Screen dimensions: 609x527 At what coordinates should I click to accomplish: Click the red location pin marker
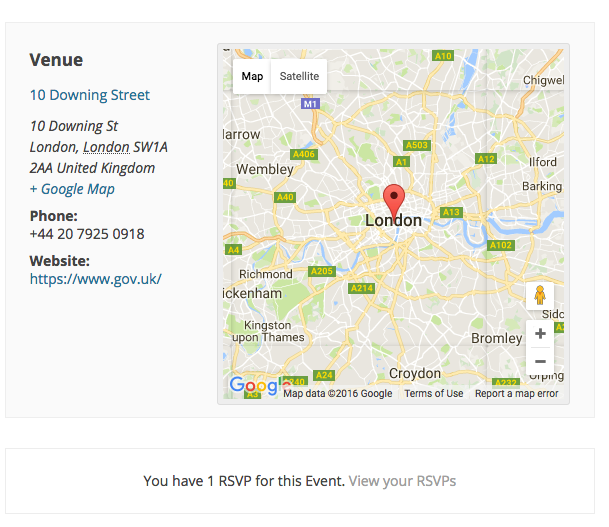click(395, 196)
